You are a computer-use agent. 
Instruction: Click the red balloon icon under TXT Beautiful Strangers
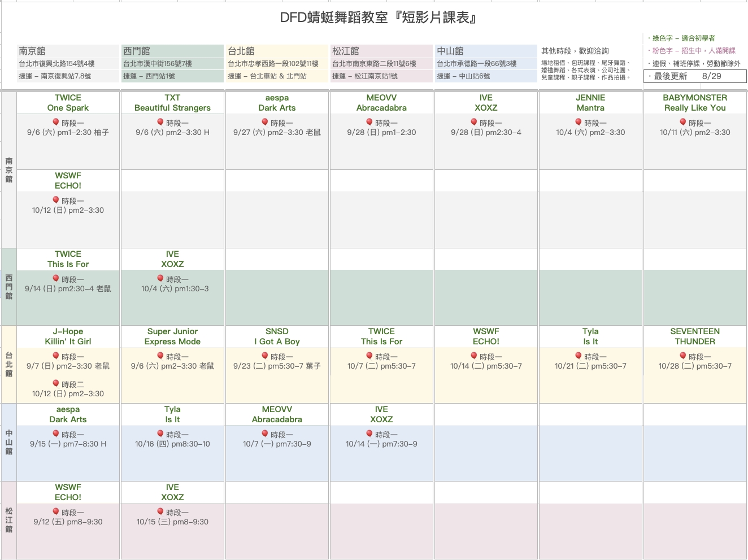tap(160, 122)
